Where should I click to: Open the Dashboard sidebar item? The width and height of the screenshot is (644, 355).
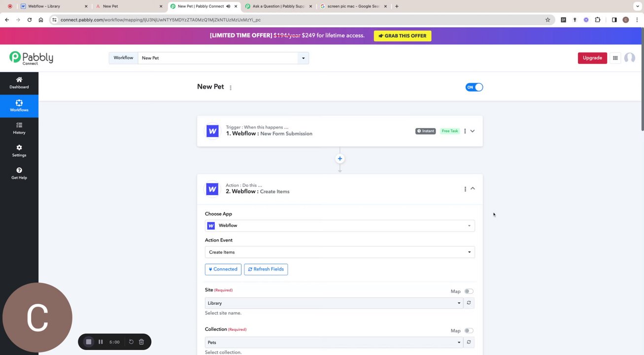click(x=19, y=83)
